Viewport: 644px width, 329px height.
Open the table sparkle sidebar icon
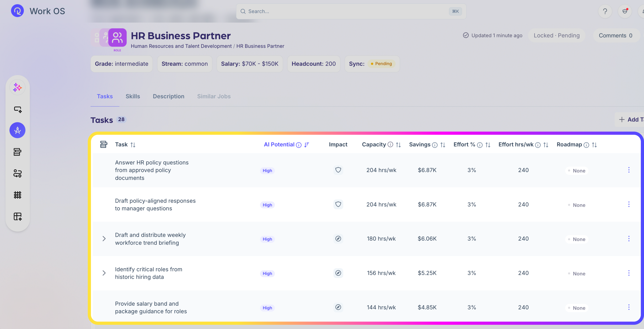tap(18, 216)
